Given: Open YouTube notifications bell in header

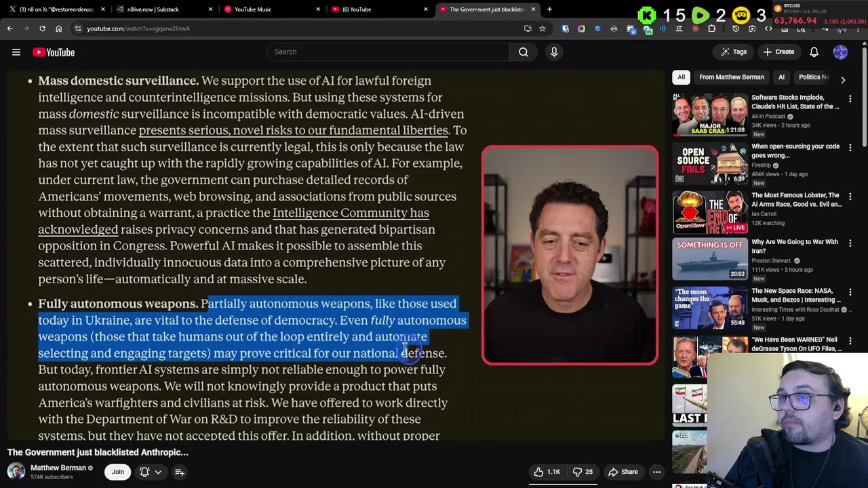Looking at the screenshot, I should tap(814, 52).
